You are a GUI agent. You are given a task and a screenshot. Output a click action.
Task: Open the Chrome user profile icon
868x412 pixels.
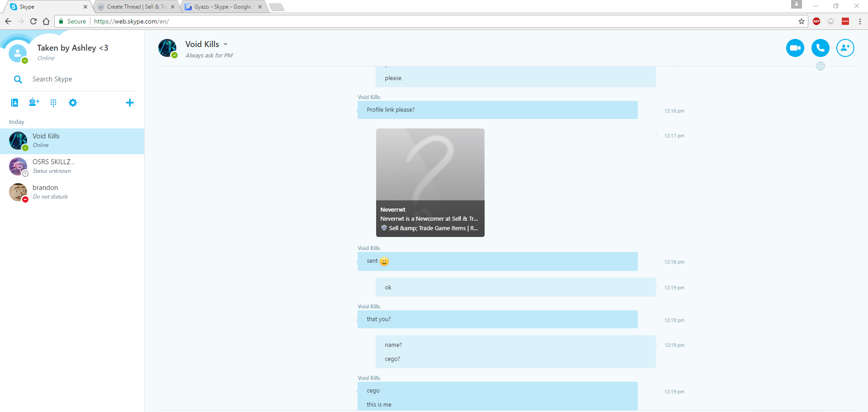pyautogui.click(x=797, y=5)
